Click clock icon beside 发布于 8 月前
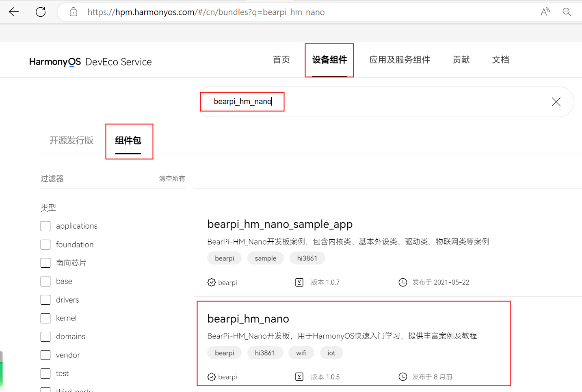 [403, 377]
